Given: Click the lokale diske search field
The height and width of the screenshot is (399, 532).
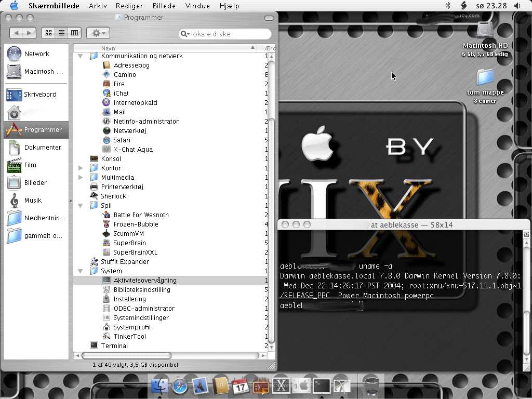Looking at the screenshot, I should [229, 34].
